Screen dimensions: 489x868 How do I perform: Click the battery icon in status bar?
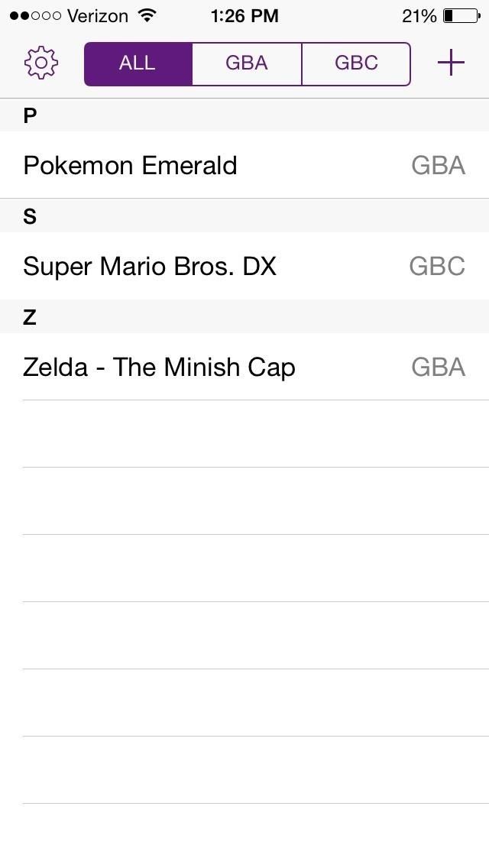coord(460,15)
